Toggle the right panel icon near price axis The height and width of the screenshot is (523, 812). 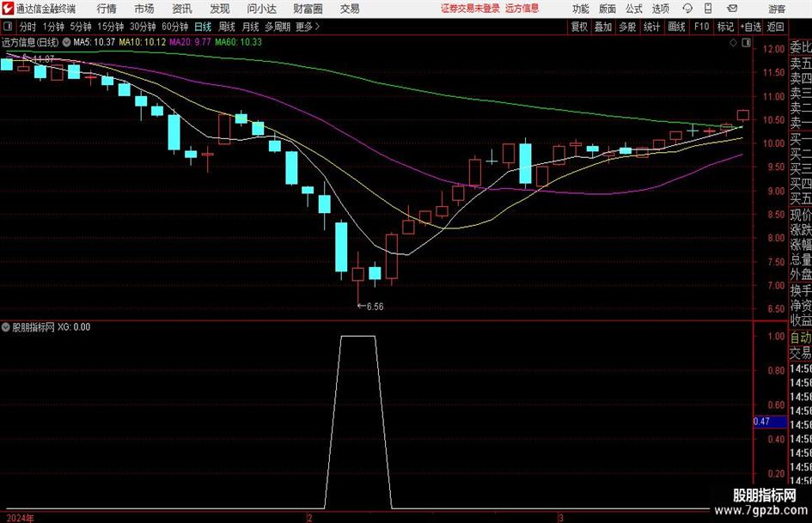click(x=746, y=43)
